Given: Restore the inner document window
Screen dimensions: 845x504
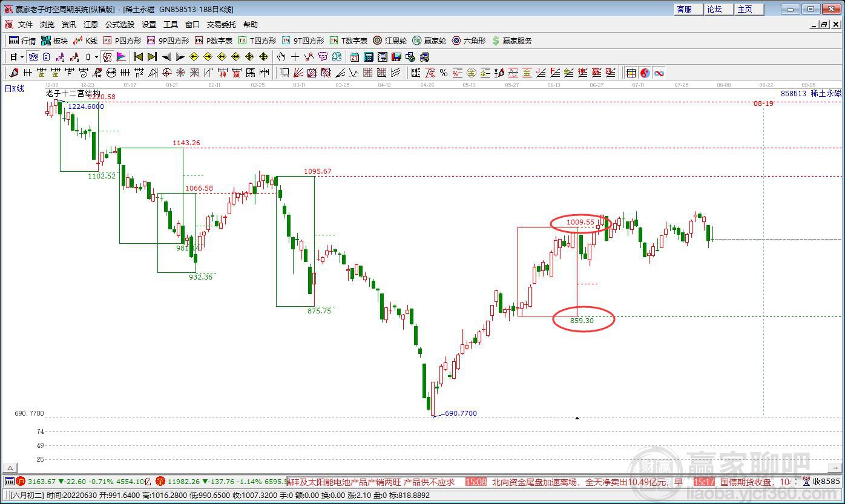Looking at the screenshot, I should 824,25.
